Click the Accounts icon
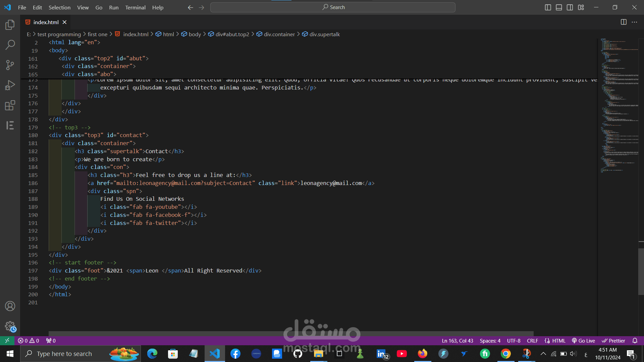Viewport: 644px width, 362px height. (10, 306)
